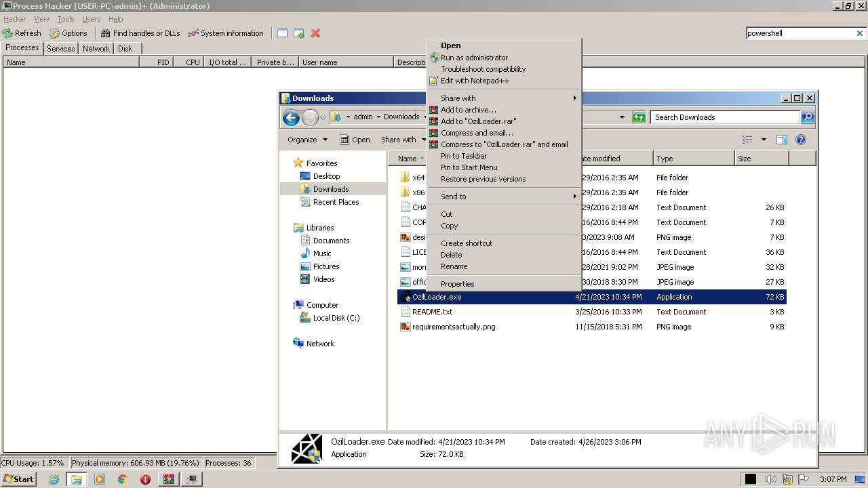Click Refresh in Process Hacker toolbar
868x488 pixels.
pyautogui.click(x=22, y=33)
